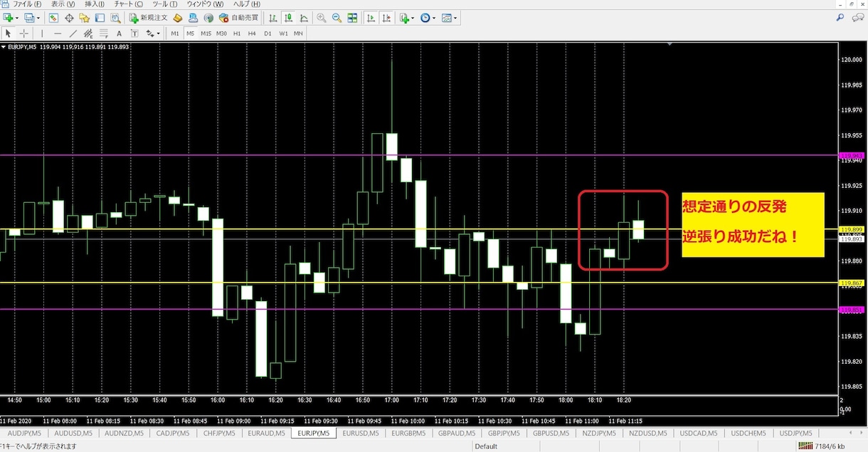Zoom in on the chart
The image size is (868, 452).
[322, 18]
